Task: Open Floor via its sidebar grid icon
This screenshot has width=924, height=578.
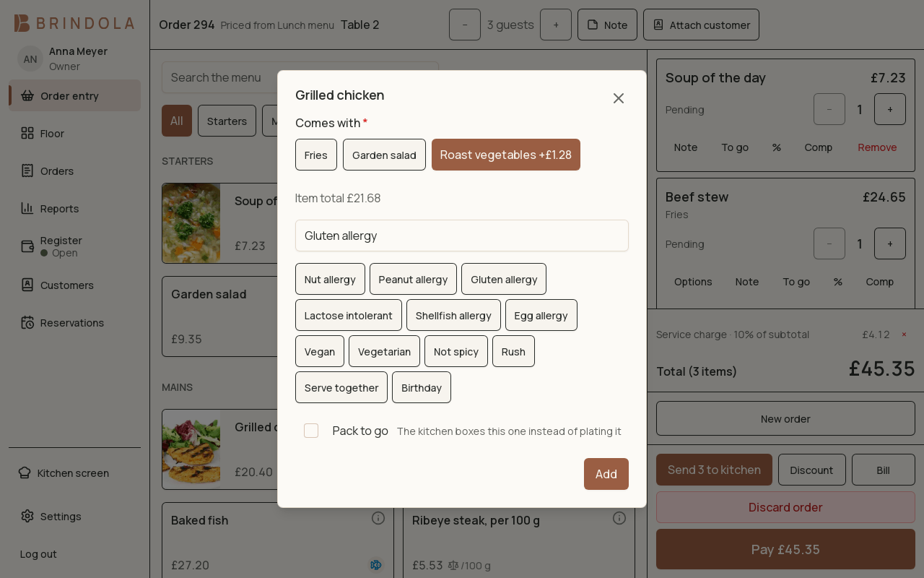Action: point(27,133)
